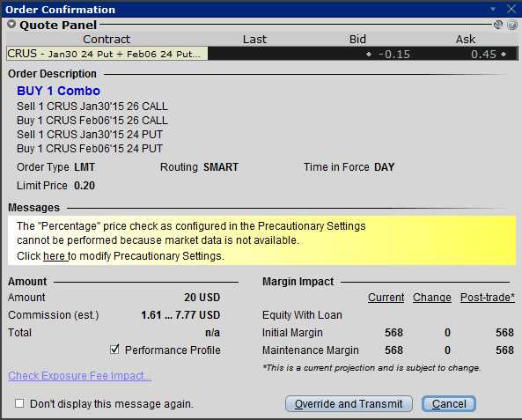Click 'here' link to modify Precautionary Settings
The height and width of the screenshot is (420, 522).
pos(55,256)
